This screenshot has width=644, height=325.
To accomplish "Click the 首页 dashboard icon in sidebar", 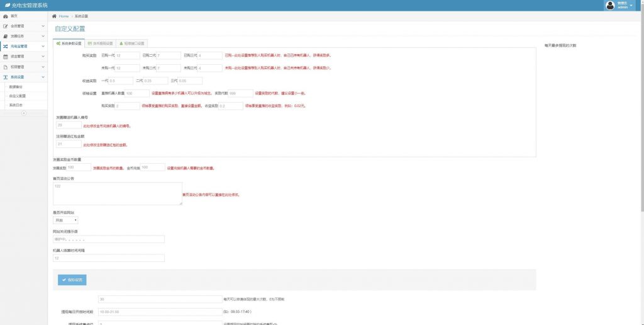I will [x=6, y=16].
